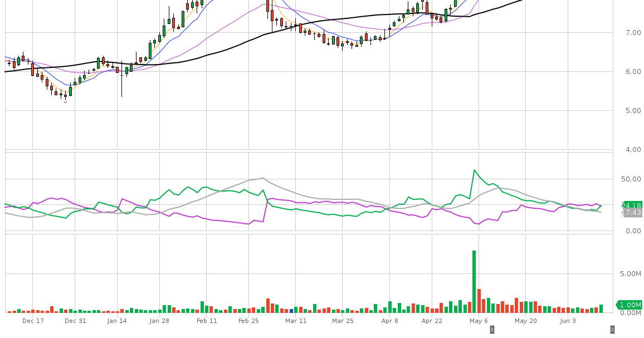
Task: Click the Jan 28 date label
Action: (159, 321)
